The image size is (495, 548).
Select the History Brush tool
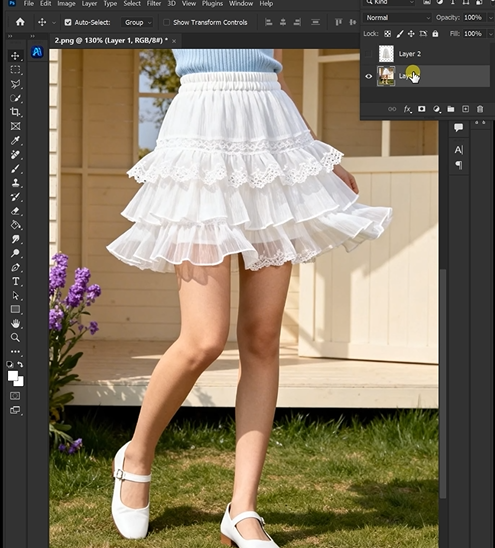pyautogui.click(x=15, y=197)
